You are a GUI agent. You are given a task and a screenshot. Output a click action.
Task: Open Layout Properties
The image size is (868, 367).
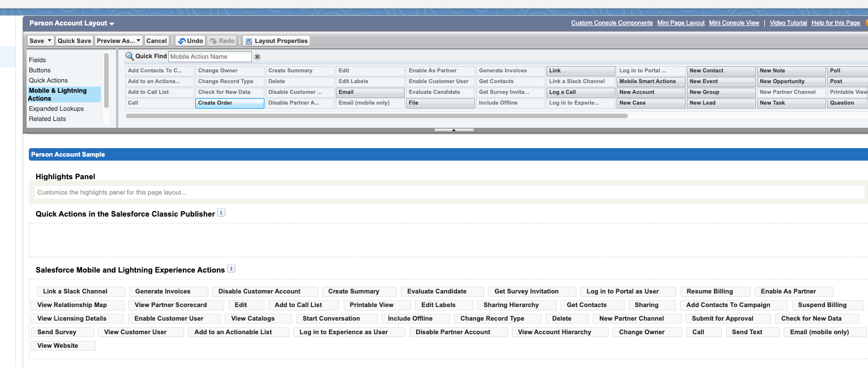point(276,41)
